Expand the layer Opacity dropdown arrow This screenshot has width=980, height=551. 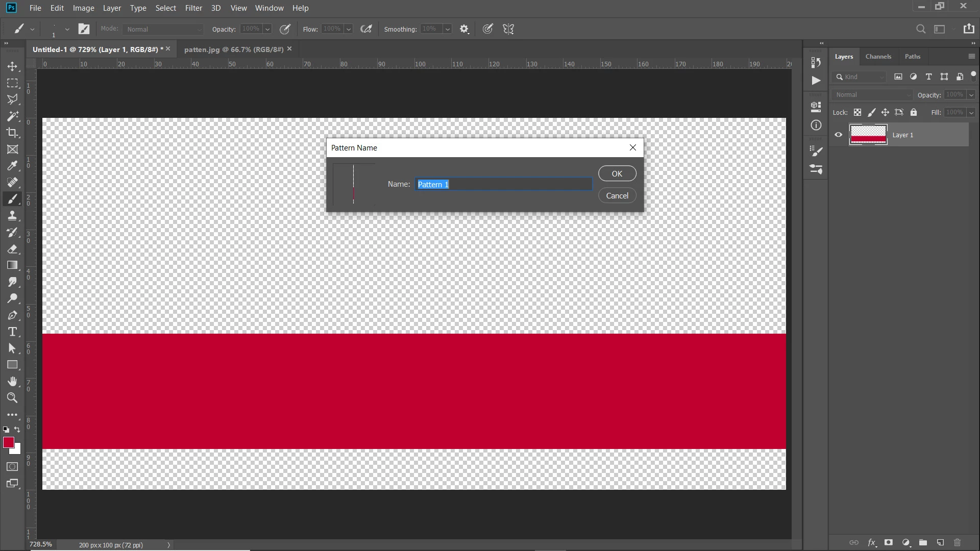(971, 95)
